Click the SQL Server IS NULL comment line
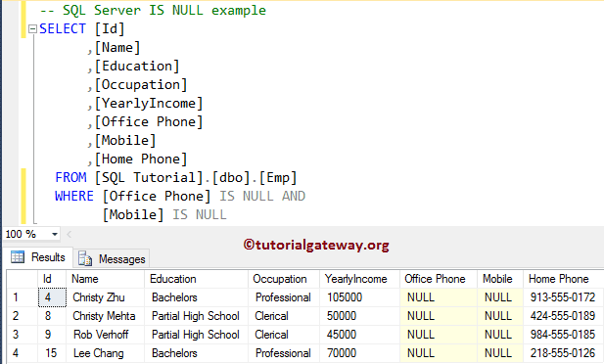604x364 pixels. (153, 11)
